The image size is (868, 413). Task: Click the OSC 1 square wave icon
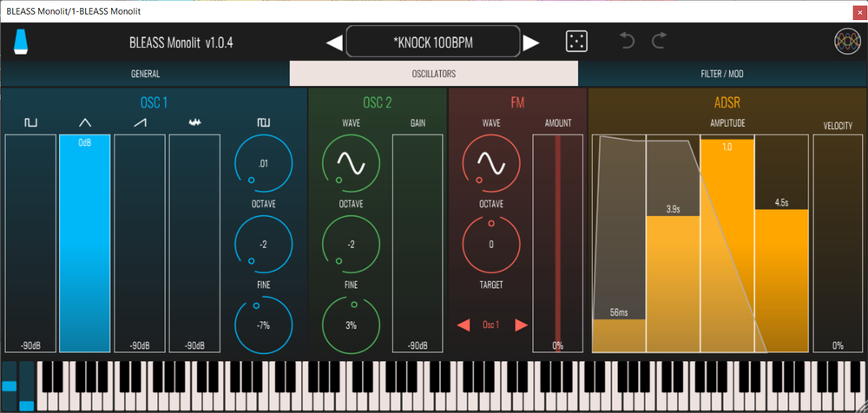(x=30, y=123)
